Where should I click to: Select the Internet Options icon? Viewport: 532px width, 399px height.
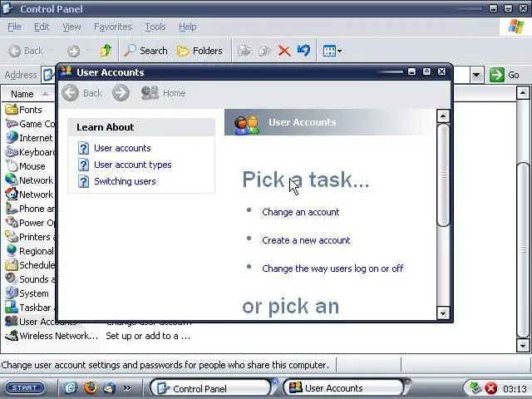pyautogui.click(x=12, y=138)
